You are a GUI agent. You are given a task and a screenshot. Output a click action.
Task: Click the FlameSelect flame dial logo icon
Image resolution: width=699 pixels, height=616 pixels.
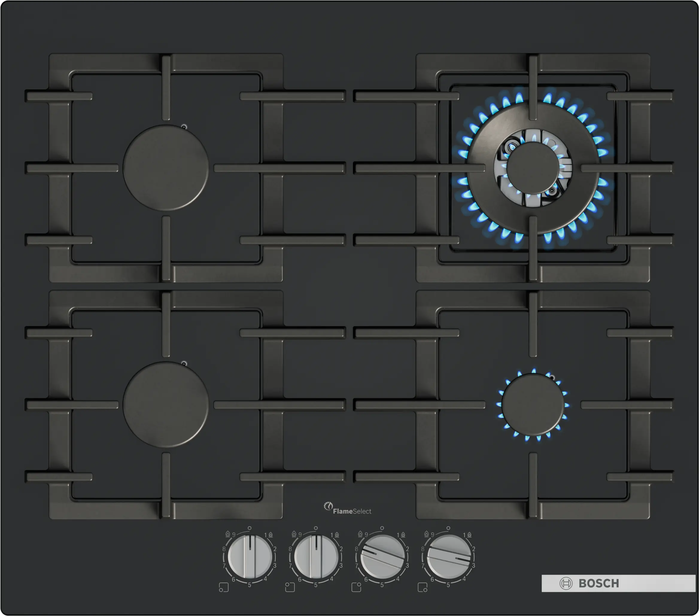pos(328,506)
